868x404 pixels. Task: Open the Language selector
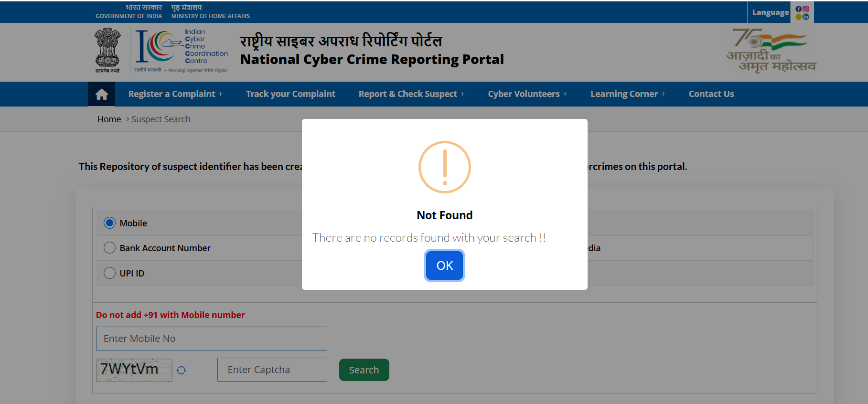[x=770, y=12]
